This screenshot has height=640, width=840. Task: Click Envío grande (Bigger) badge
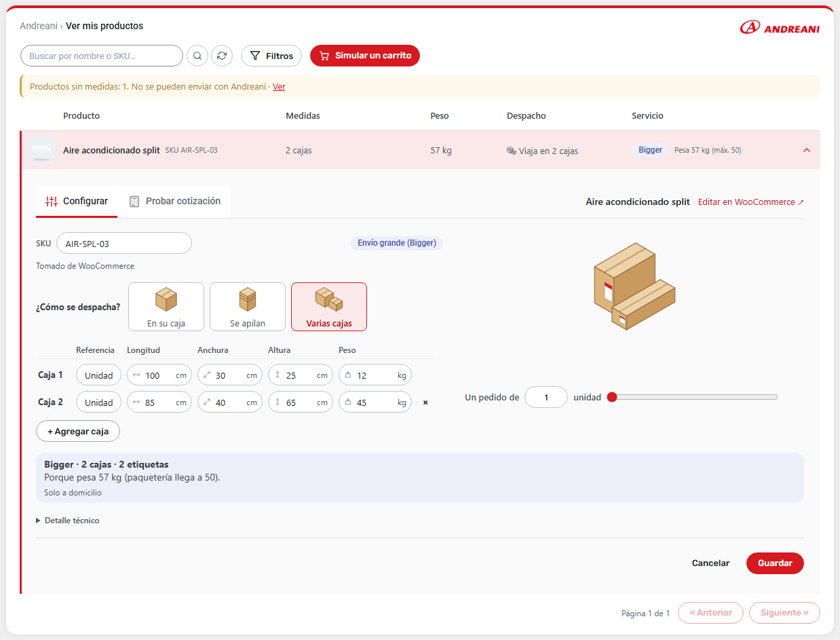click(x=397, y=243)
